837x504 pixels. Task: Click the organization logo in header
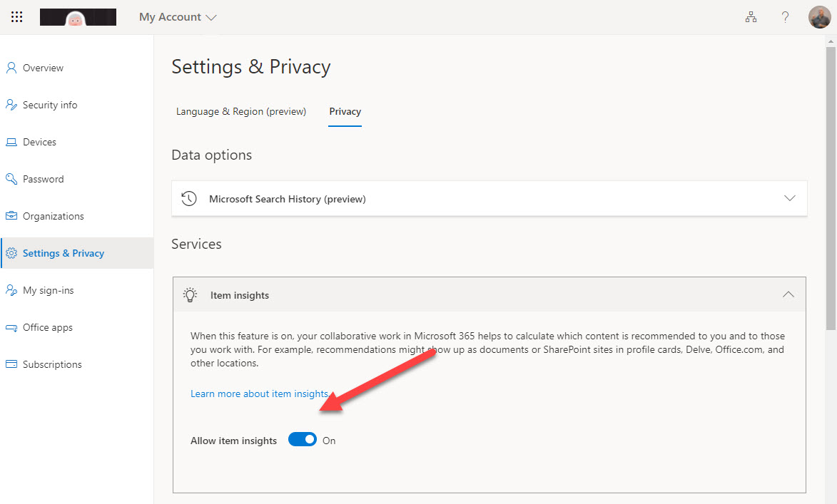pyautogui.click(x=78, y=17)
